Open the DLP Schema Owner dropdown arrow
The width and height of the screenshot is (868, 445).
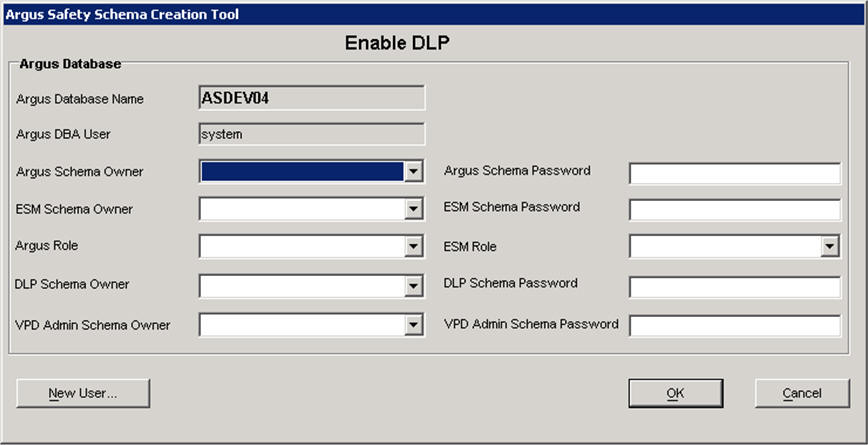coord(413,286)
